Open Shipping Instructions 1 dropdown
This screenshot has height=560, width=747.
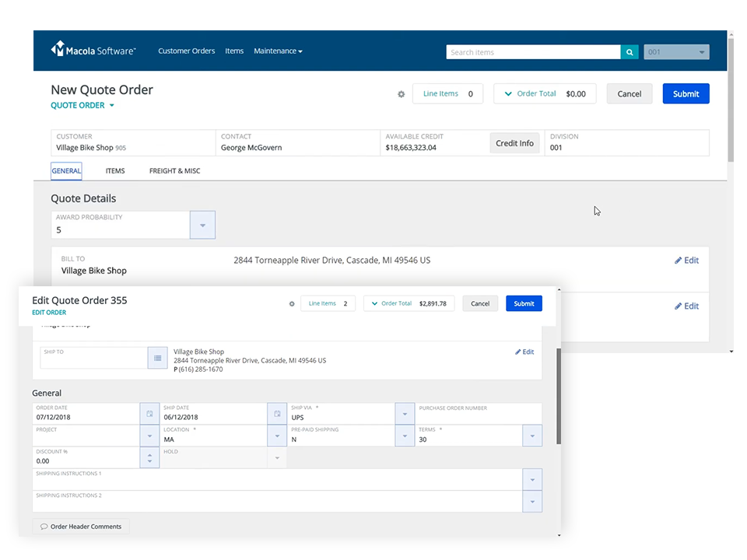pos(532,480)
